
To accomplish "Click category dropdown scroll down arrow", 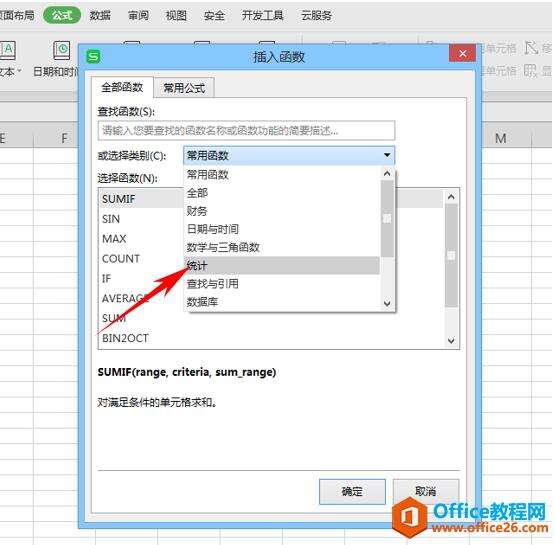I will point(387,304).
